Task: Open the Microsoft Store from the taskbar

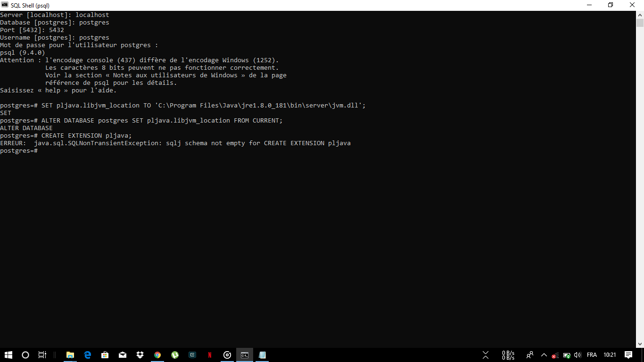Action: pos(105,354)
